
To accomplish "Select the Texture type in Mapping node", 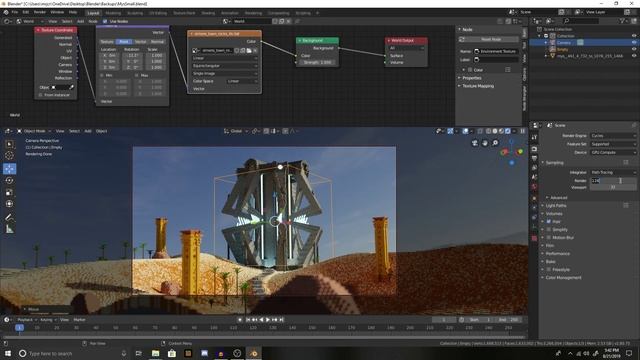I will tap(107, 42).
